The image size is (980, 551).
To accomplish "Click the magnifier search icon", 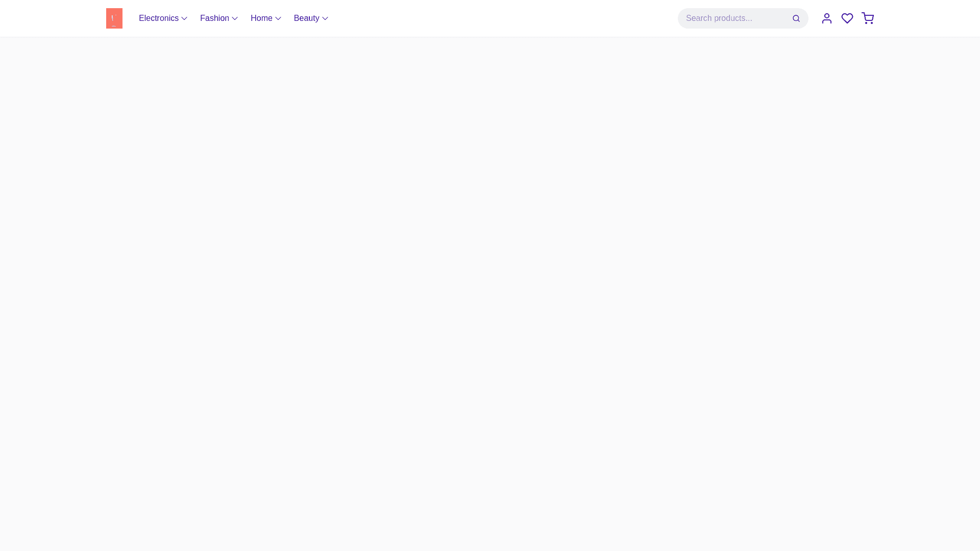I will tap(796, 18).
